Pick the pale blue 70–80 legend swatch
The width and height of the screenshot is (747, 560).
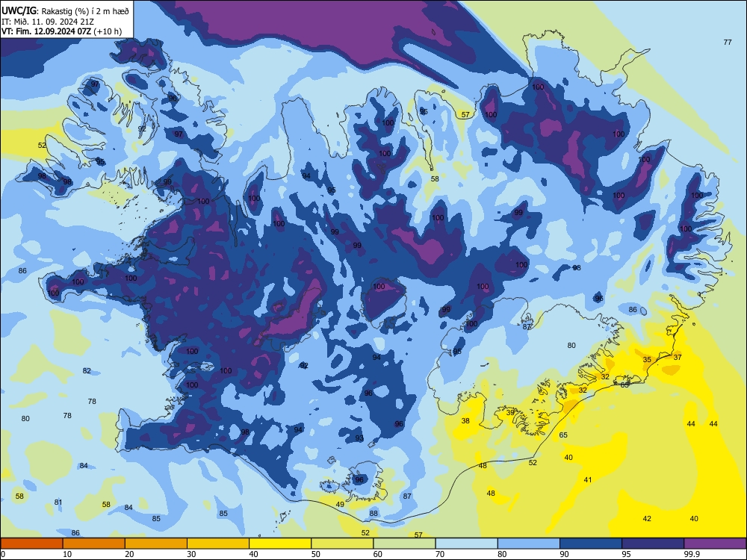(x=466, y=544)
